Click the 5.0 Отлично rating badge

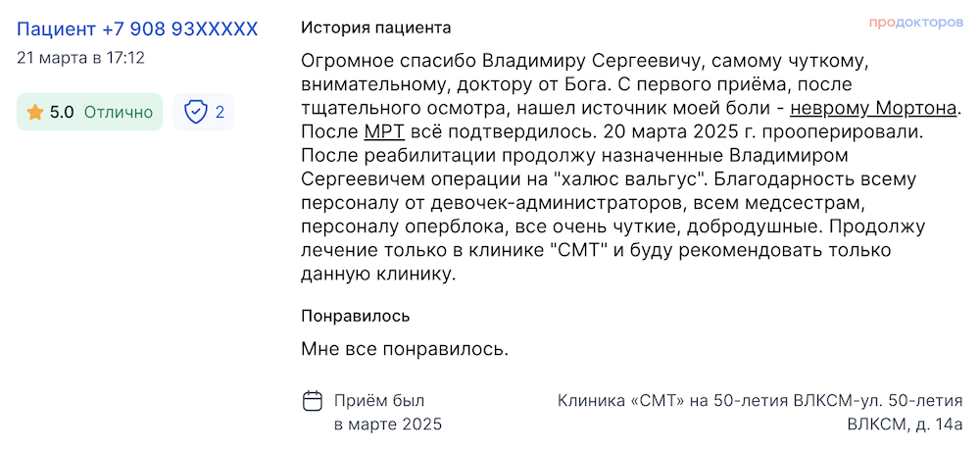(x=89, y=112)
